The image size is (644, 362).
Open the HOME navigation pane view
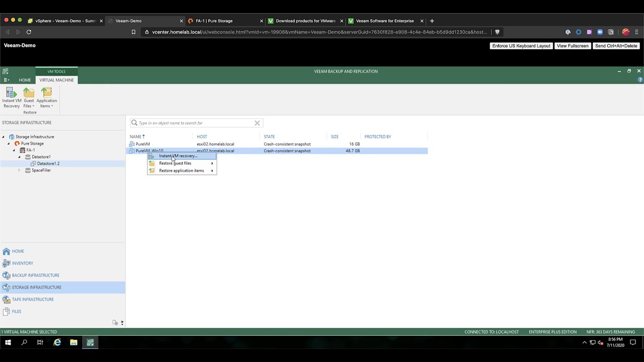pos(62,251)
